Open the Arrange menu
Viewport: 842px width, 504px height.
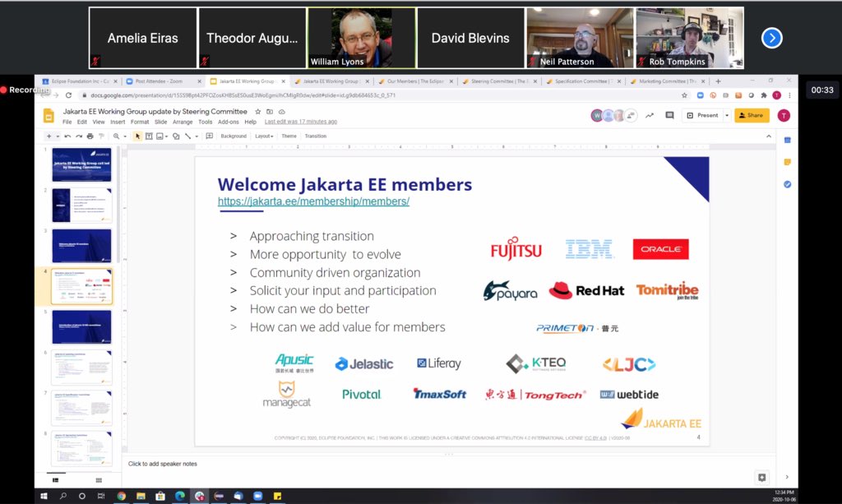click(x=183, y=122)
